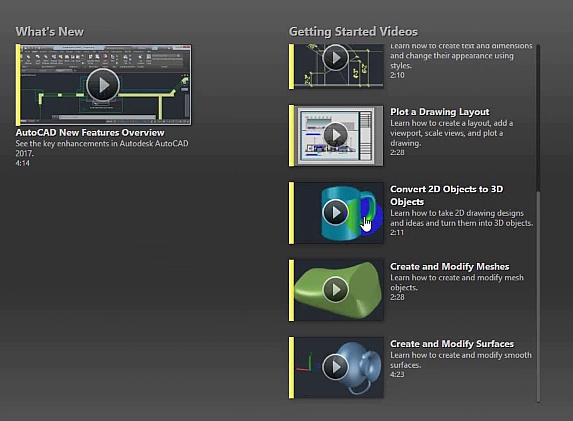Click description 'See the key enhancements in Autodesk AutoCAD'
The width and height of the screenshot is (573, 421).
coord(102,148)
